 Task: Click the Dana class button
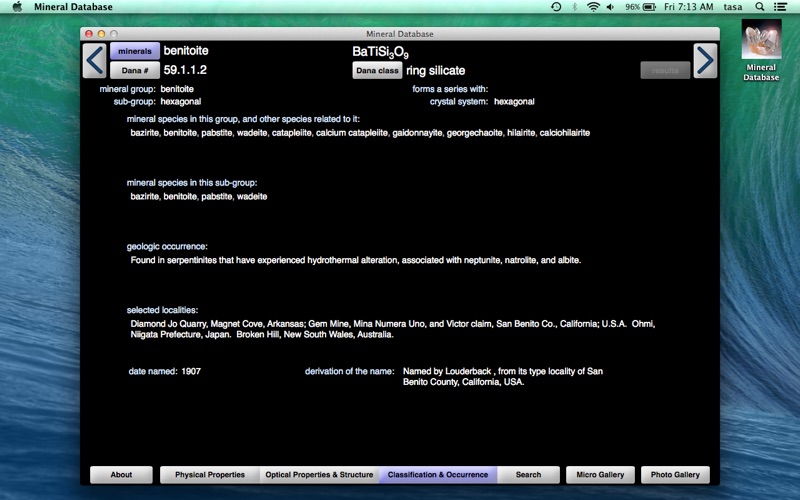click(377, 70)
